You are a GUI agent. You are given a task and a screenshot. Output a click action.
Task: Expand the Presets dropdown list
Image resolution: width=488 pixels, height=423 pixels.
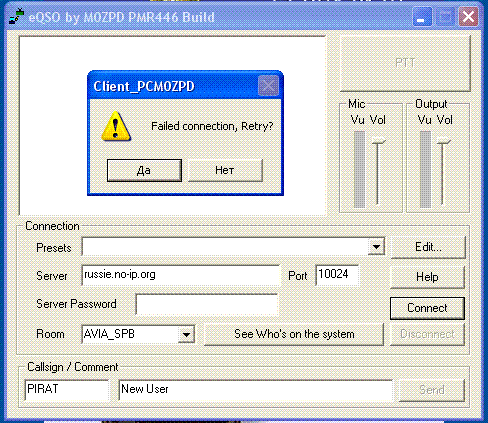coord(376,247)
